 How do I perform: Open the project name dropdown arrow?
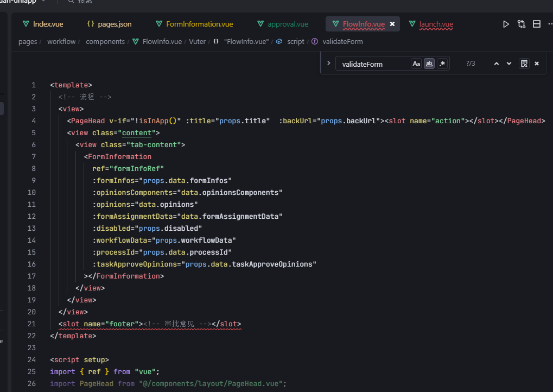(x=43, y=2)
